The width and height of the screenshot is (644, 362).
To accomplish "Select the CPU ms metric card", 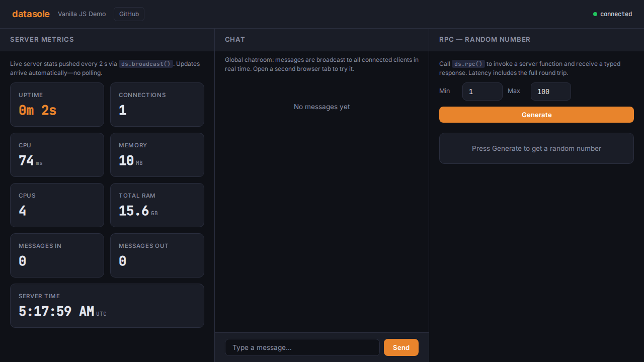I will tap(57, 155).
